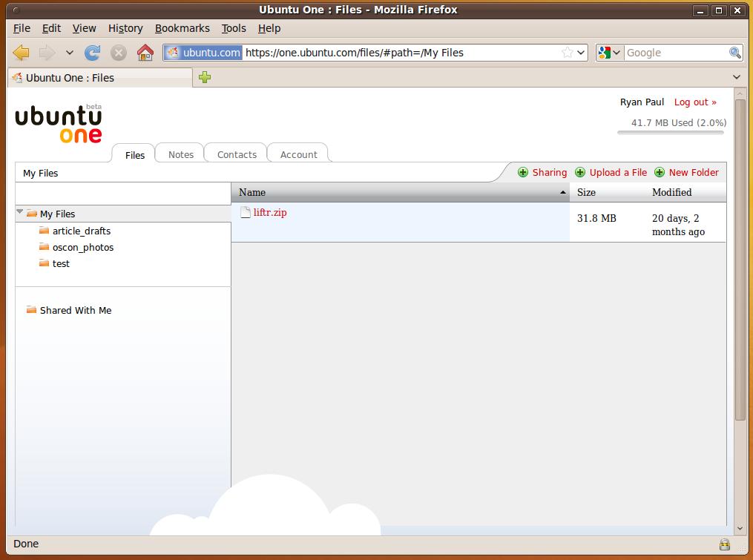The image size is (753, 560).
Task: Focus the Google search field
Action: click(677, 53)
